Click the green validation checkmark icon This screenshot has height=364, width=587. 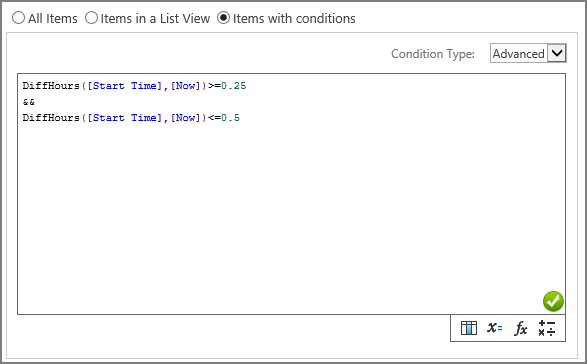click(x=553, y=301)
